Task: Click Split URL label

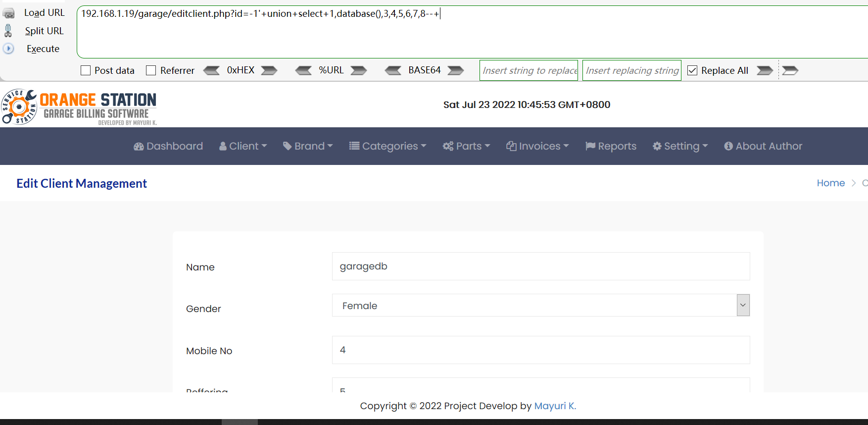Action: [45, 31]
